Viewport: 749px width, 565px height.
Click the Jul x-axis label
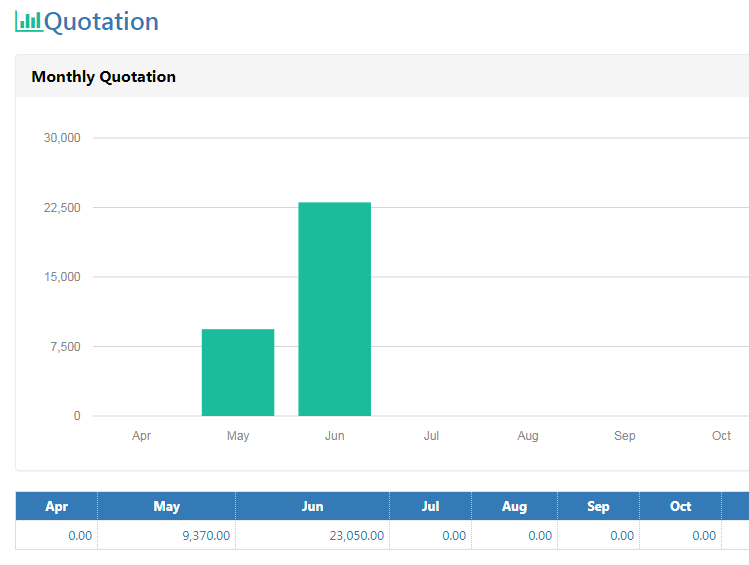coord(431,436)
